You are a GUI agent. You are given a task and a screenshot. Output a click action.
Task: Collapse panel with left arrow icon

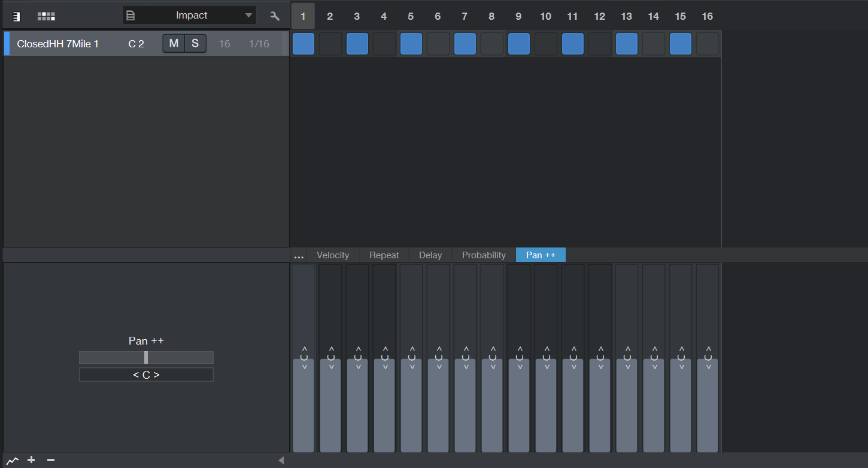coord(281,460)
